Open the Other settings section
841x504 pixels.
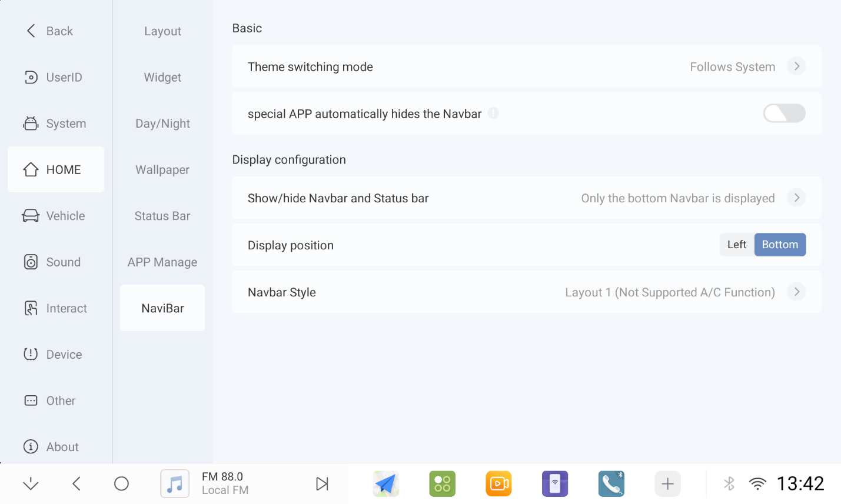(56, 400)
